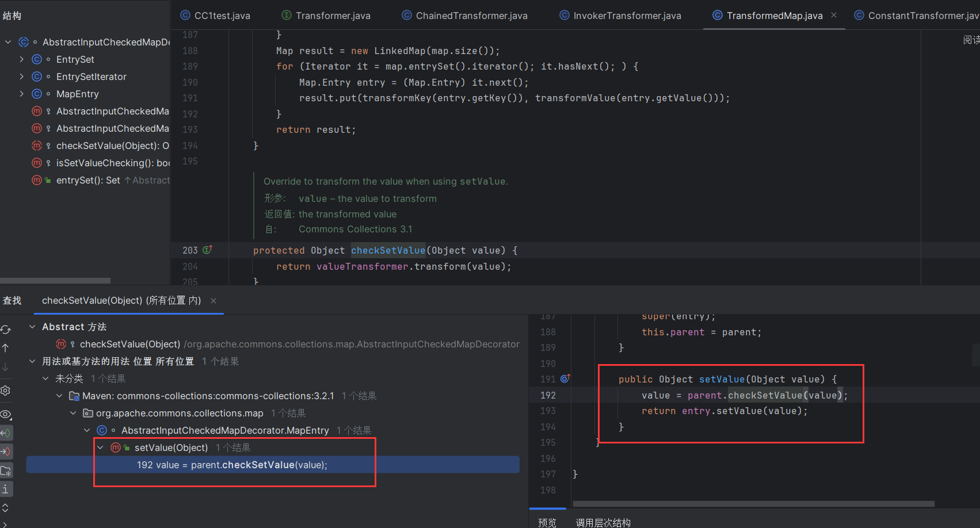This screenshot has height=528, width=980.
Task: Select result line 192 value = parent.checkSetValue
Action: 273,465
